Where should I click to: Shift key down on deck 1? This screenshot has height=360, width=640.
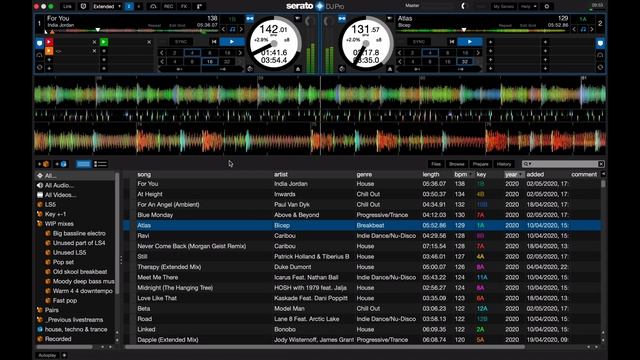223,29
